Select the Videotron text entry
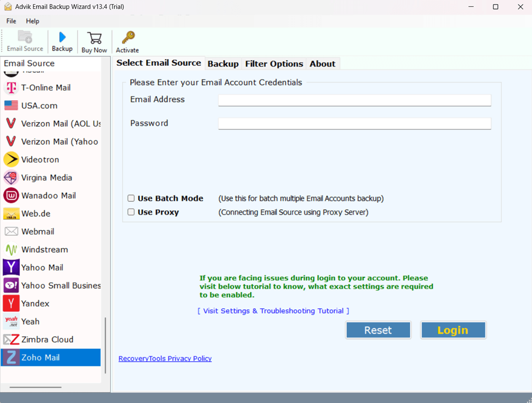Screen dimensions: 532x403 (x=40, y=159)
